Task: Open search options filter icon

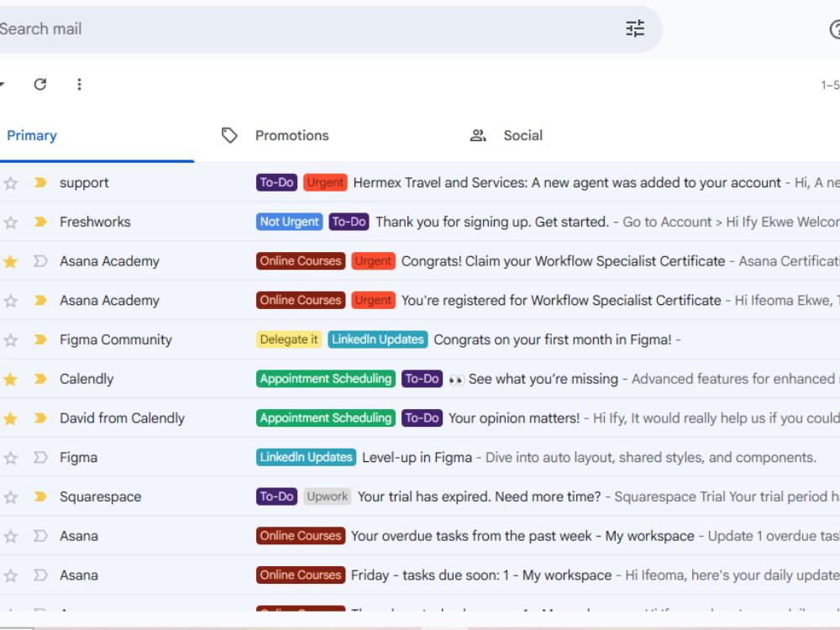Action: click(635, 29)
